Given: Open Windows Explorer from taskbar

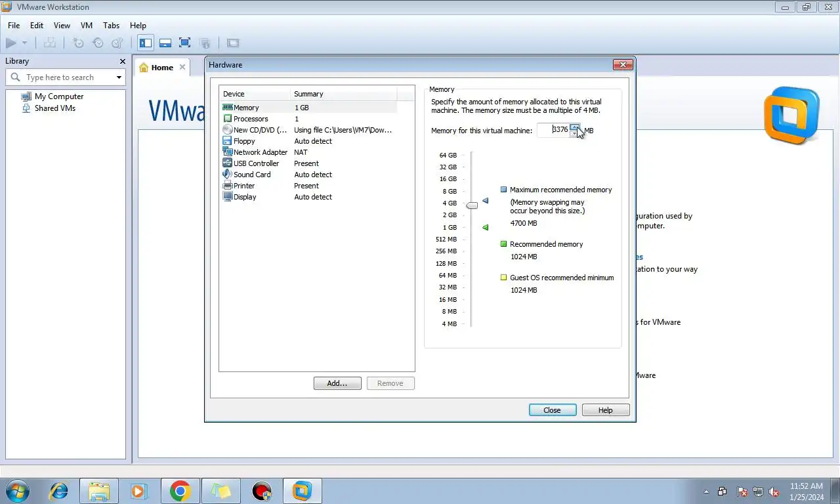Looking at the screenshot, I should point(99,491).
